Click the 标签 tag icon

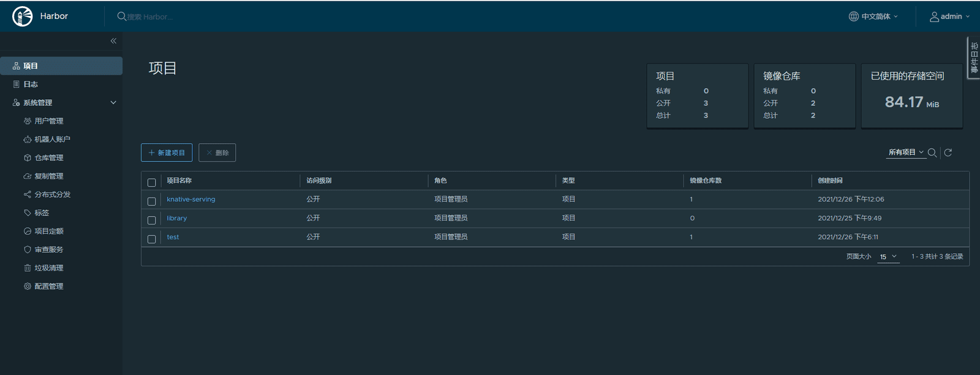[x=28, y=213]
